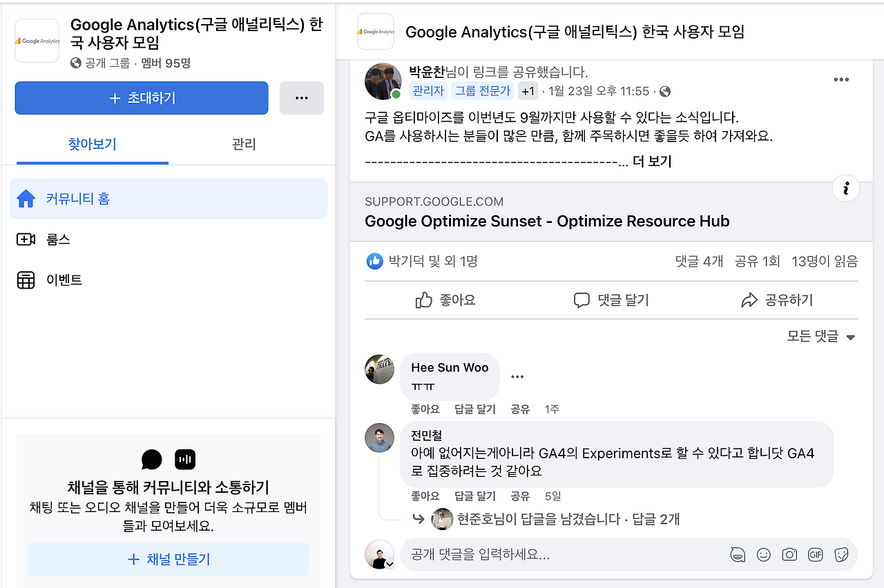Click 채널 만들기 to create a channel
The height and width of the screenshot is (588, 884).
pyautogui.click(x=168, y=559)
